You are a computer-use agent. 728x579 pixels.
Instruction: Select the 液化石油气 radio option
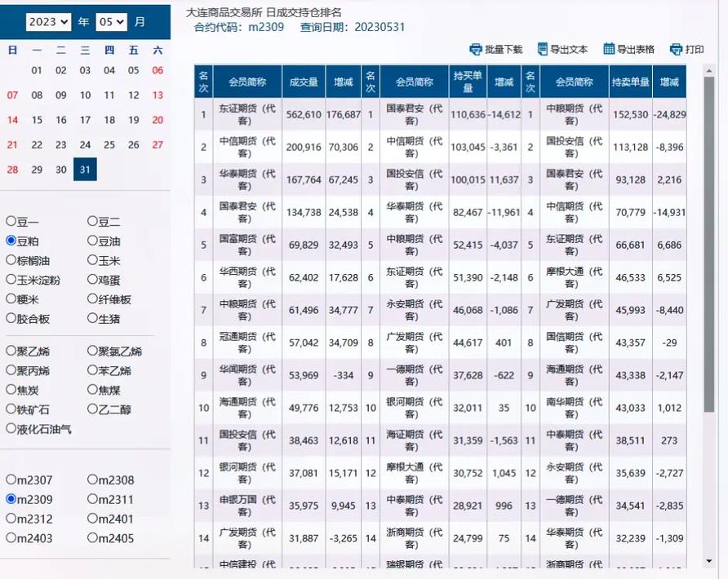point(11,428)
